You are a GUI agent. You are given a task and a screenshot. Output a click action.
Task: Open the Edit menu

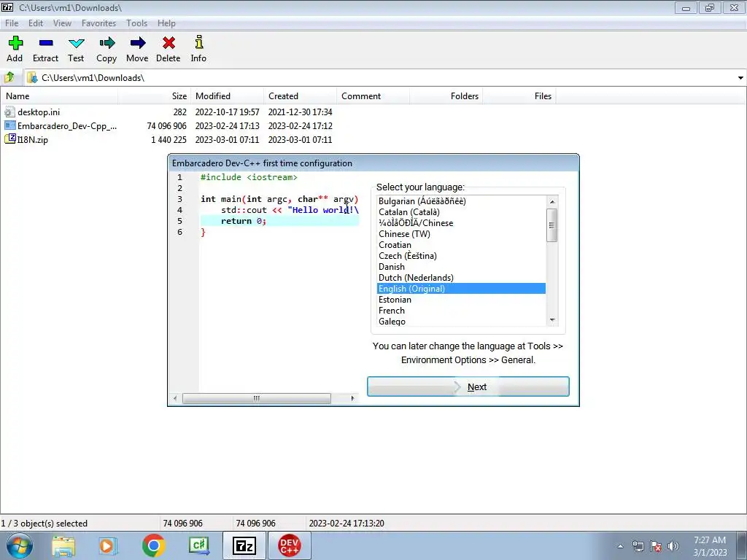point(36,23)
